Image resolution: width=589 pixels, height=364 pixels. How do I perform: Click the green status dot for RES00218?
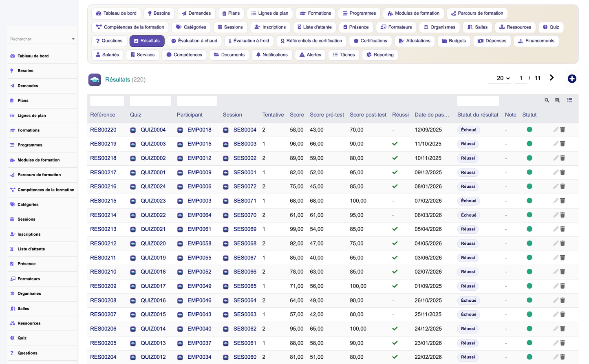529,158
